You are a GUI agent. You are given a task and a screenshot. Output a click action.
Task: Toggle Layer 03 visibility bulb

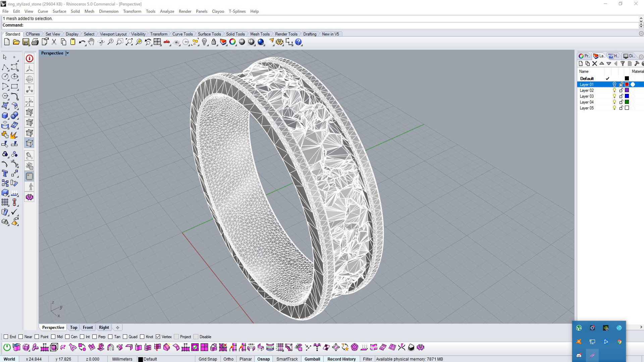(614, 96)
